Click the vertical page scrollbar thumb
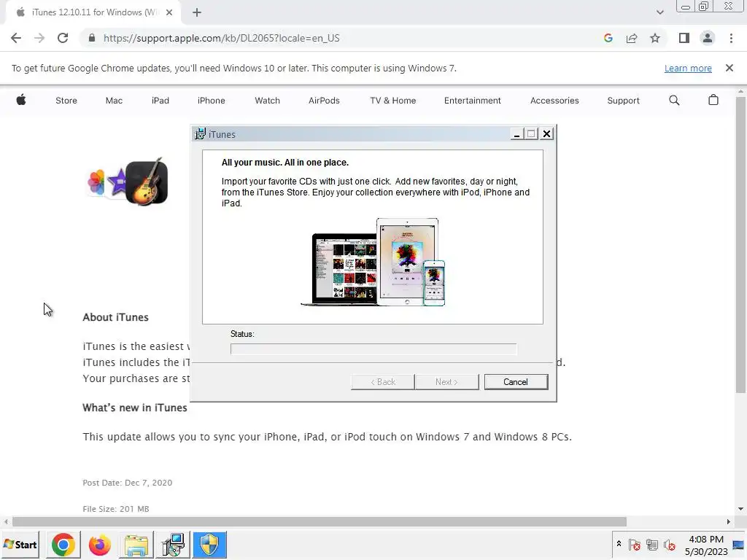The image size is (747, 560). tap(740, 245)
